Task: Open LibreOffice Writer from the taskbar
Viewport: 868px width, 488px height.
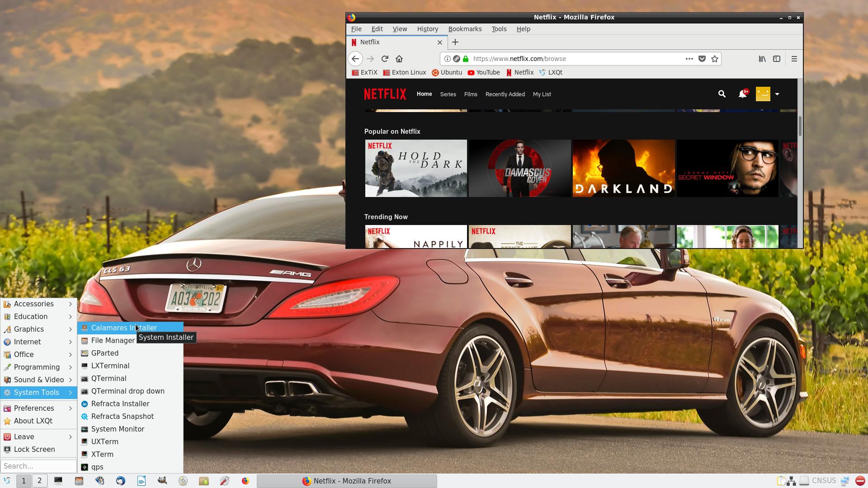Action: [142, 481]
